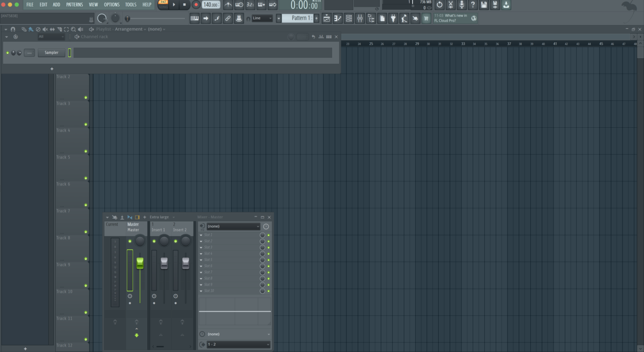644x352 pixels.
Task: Open the plugin picker plug icon
Action: click(393, 18)
